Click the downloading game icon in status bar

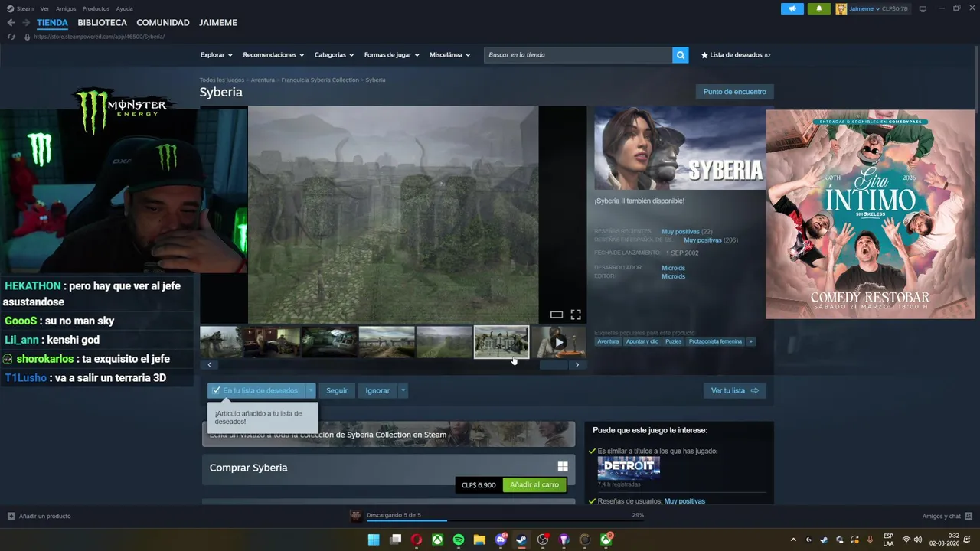356,516
